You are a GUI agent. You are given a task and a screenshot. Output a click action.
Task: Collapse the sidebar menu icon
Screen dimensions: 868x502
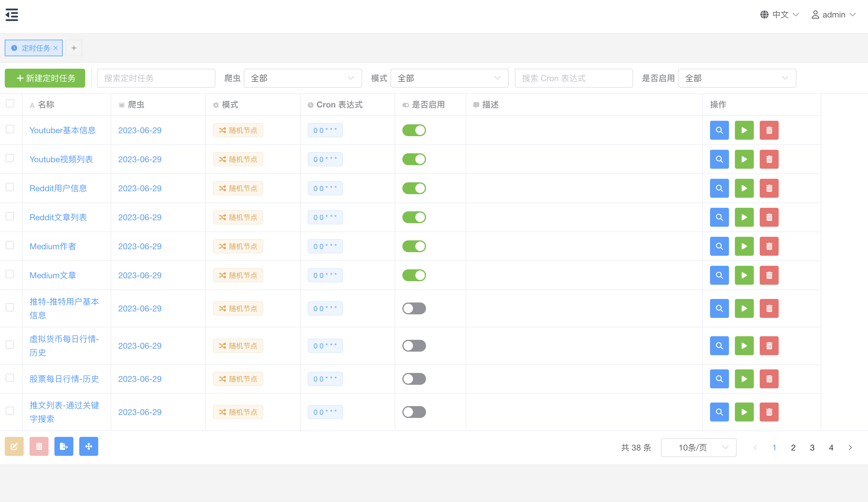[12, 15]
